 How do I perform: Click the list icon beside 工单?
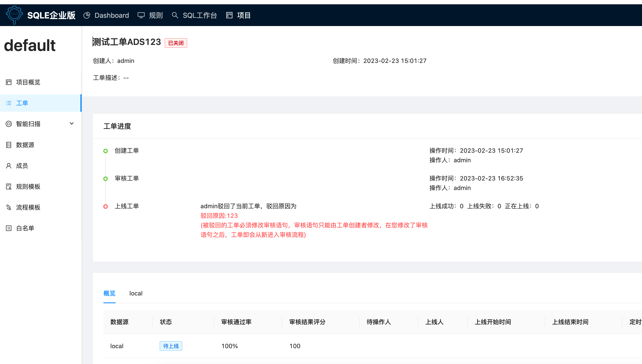pyautogui.click(x=9, y=103)
